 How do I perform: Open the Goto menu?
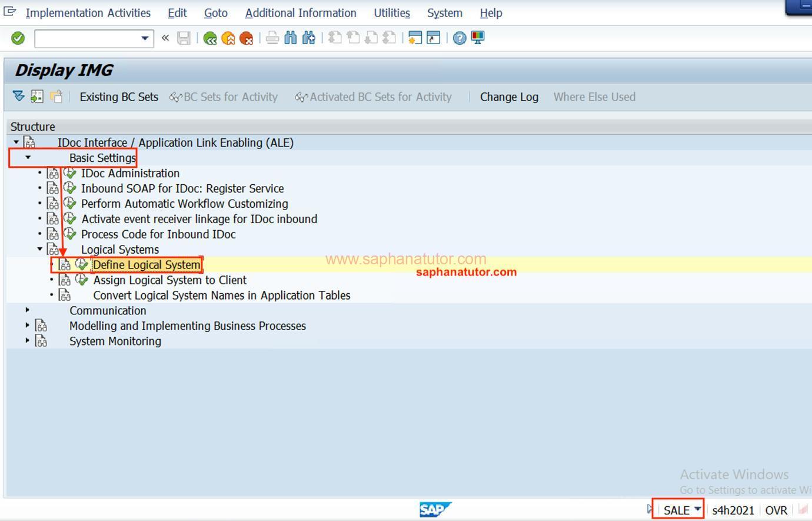(x=216, y=13)
